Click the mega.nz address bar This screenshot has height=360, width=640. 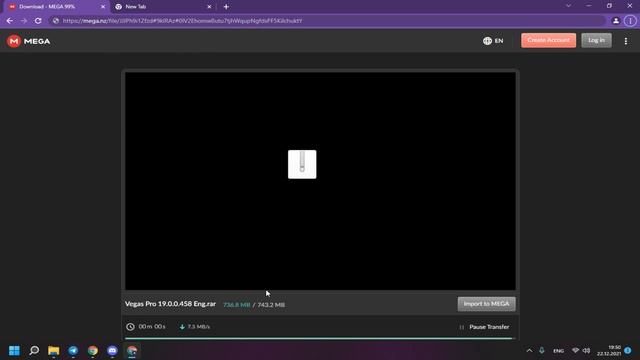327,20
